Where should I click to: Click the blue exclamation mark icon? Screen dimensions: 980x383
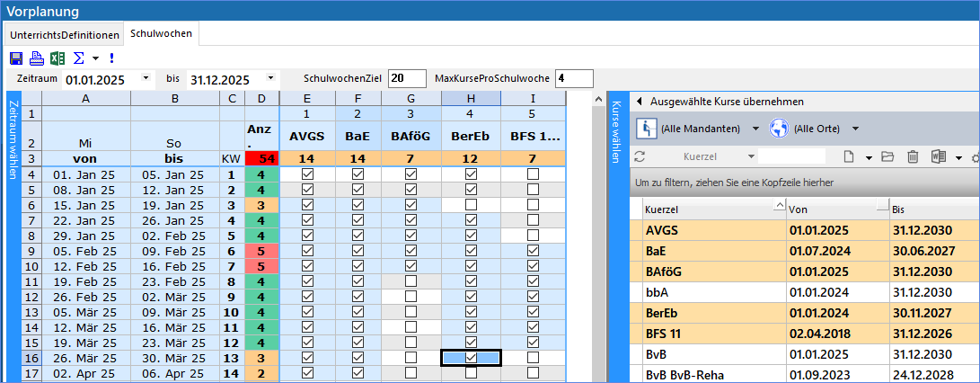pyautogui.click(x=111, y=58)
